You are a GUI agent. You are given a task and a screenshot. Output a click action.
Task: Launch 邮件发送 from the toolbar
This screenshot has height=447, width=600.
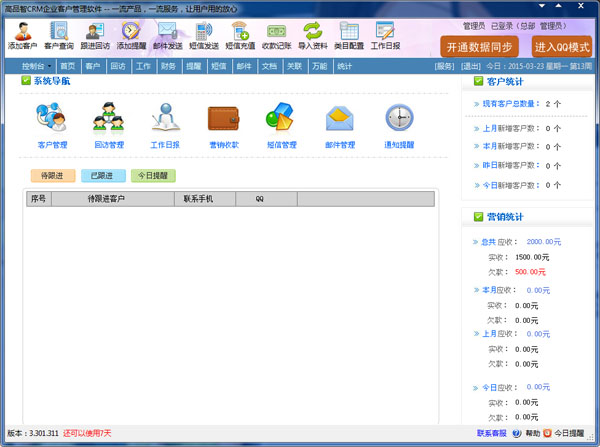tap(168, 36)
